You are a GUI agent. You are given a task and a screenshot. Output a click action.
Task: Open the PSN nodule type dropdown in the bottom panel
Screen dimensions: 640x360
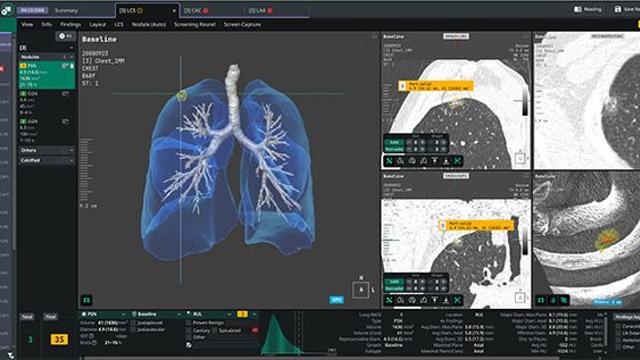103,314
